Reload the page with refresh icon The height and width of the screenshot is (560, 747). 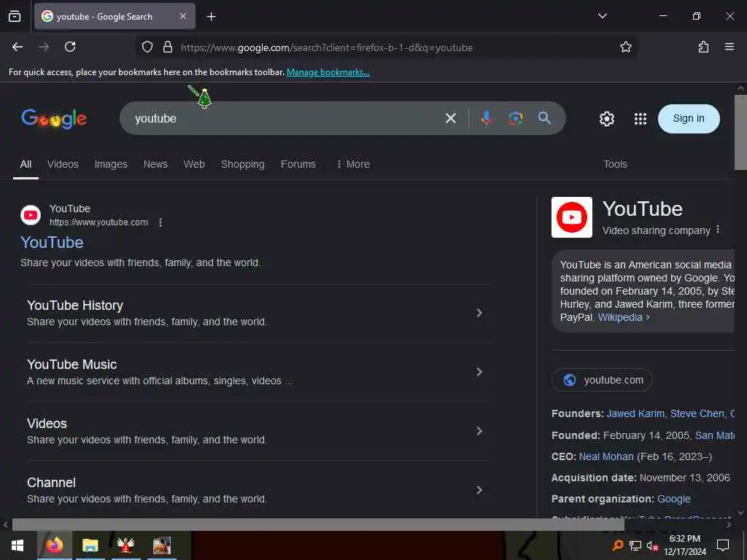pyautogui.click(x=70, y=47)
